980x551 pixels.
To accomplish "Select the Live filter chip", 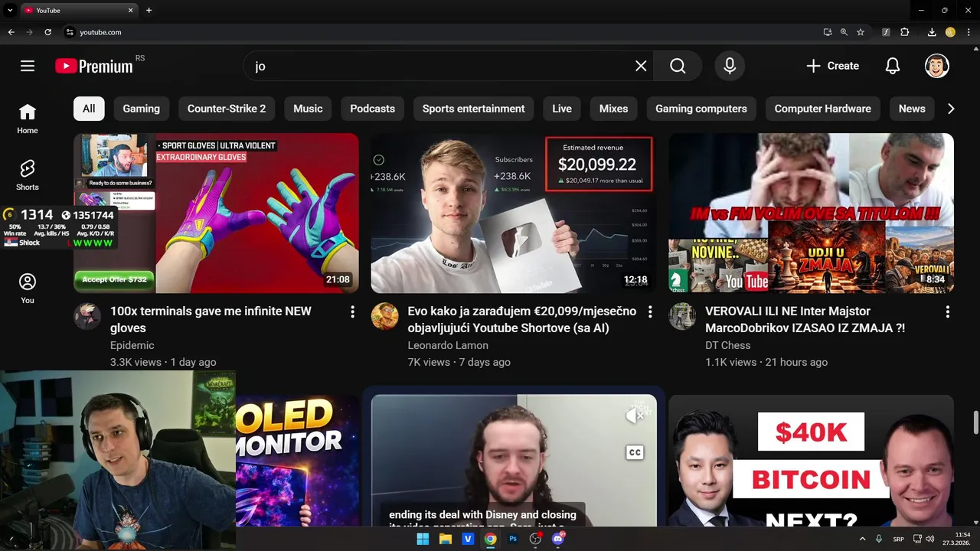I will click(x=562, y=109).
